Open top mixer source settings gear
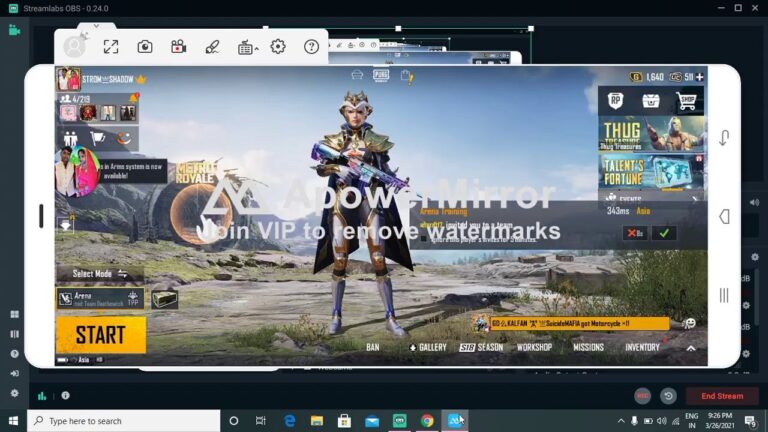The height and width of the screenshot is (432, 768). [x=755, y=257]
